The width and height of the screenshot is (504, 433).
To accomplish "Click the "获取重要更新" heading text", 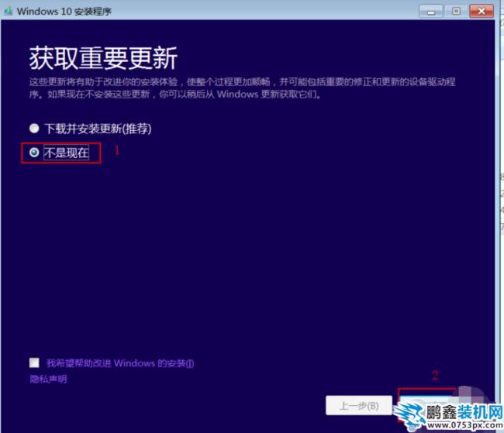I will (x=103, y=58).
